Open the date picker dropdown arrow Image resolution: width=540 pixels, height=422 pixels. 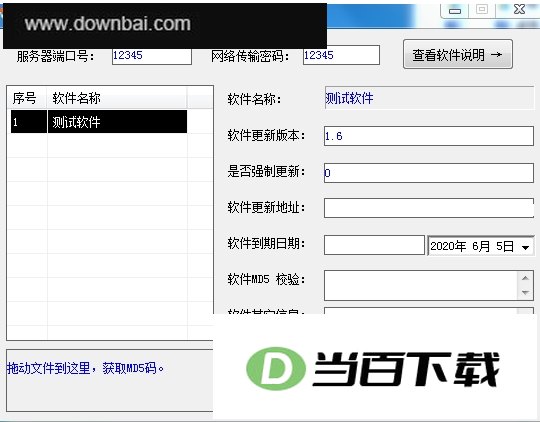(525, 247)
